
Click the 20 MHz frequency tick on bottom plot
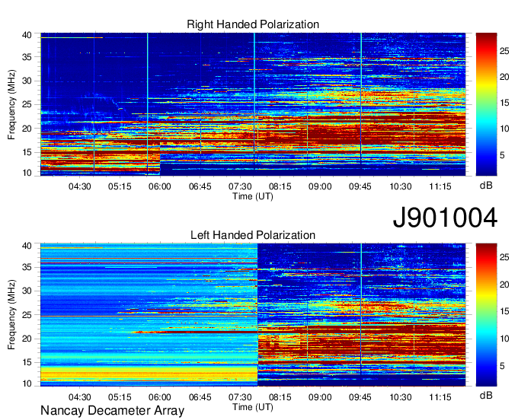[27, 339]
